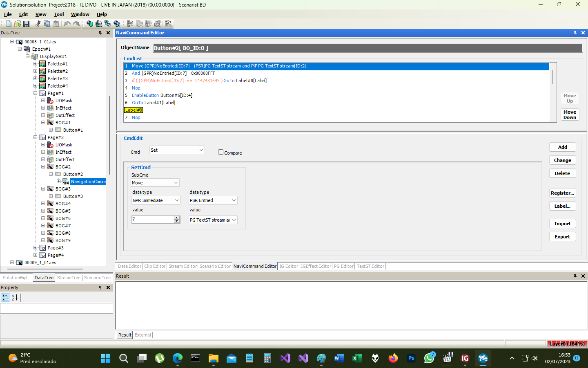Screen dimensions: 588x368
Task: Click the monitor and disc toolbar icon
Action: (x=108, y=24)
